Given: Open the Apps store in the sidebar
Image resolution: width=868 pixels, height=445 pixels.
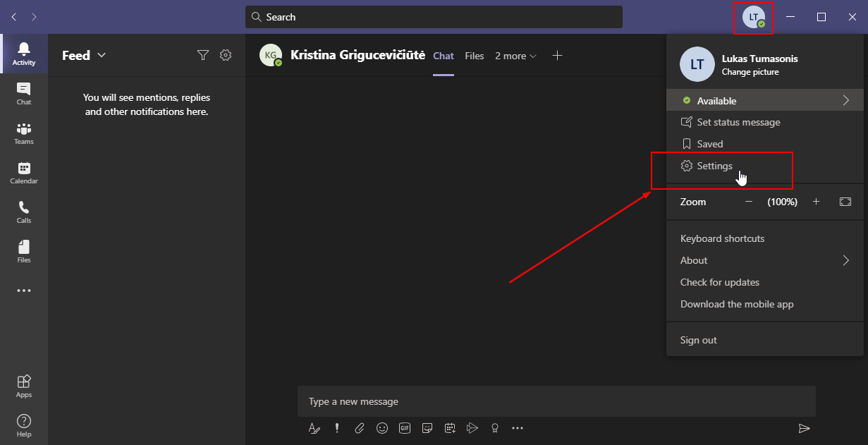Looking at the screenshot, I should click(24, 386).
